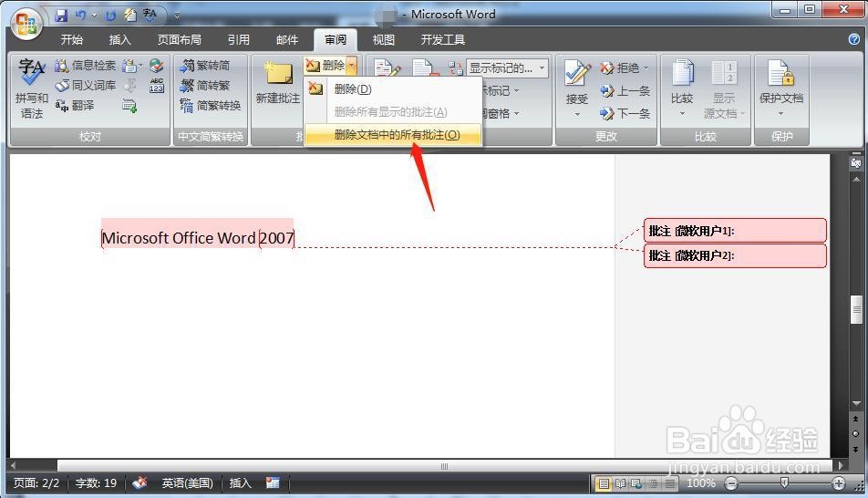The height and width of the screenshot is (498, 868).
Task: Expand the 接受 dropdown arrow
Action: pyautogui.click(x=577, y=114)
